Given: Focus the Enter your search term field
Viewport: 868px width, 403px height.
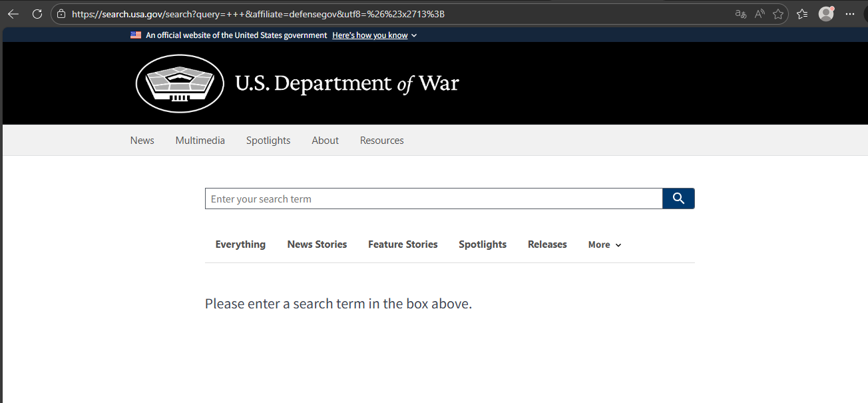Looking at the screenshot, I should click(x=433, y=199).
